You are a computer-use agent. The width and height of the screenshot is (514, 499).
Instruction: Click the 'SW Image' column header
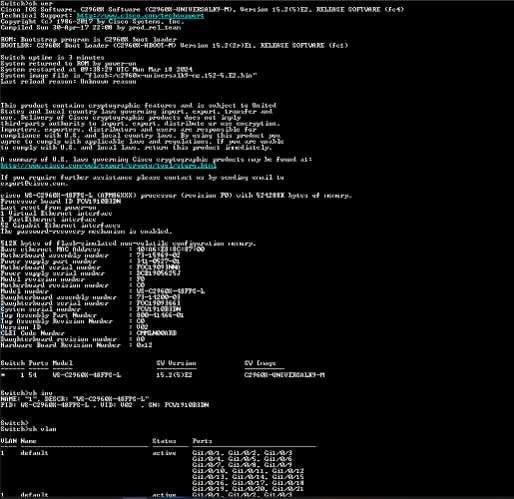[260, 363]
